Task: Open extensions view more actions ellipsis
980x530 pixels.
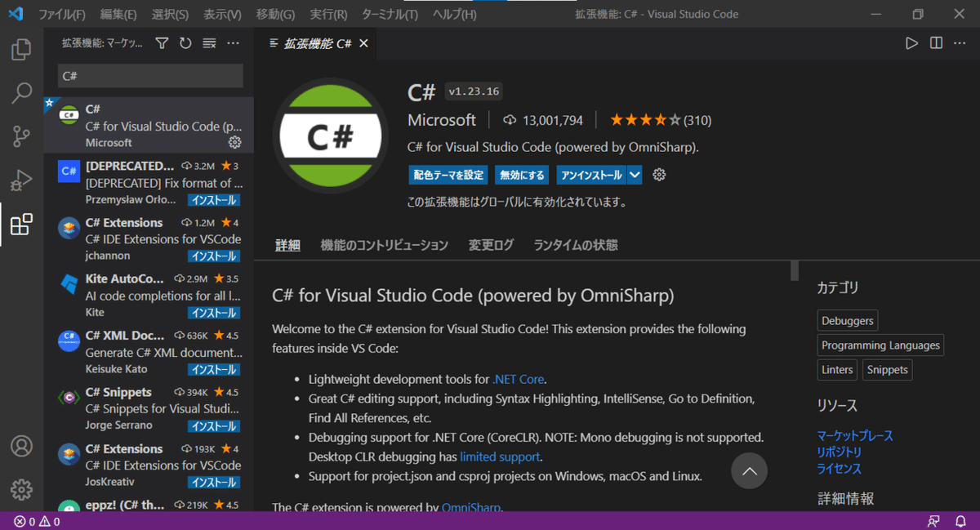Action: pyautogui.click(x=234, y=43)
